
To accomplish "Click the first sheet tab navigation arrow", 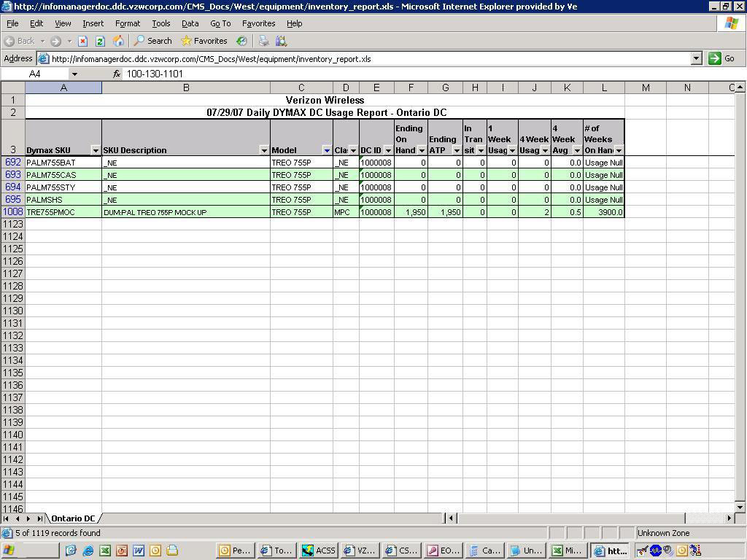I will pos(6,518).
